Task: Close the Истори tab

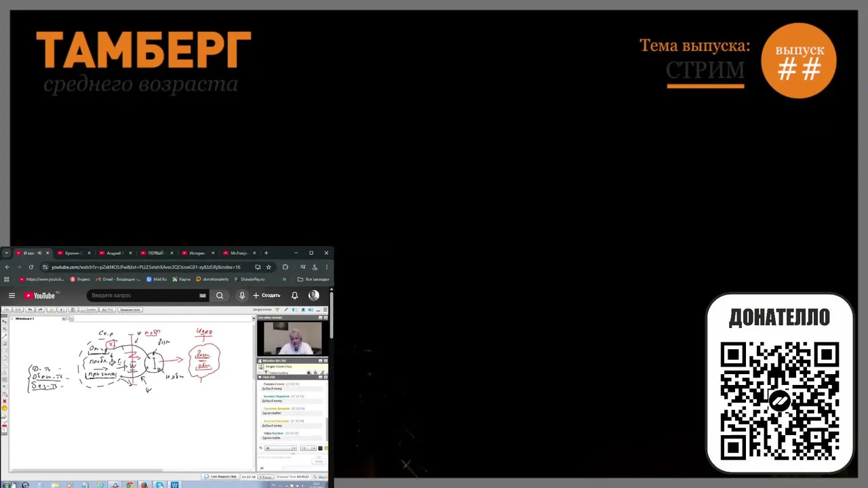Action: point(213,253)
